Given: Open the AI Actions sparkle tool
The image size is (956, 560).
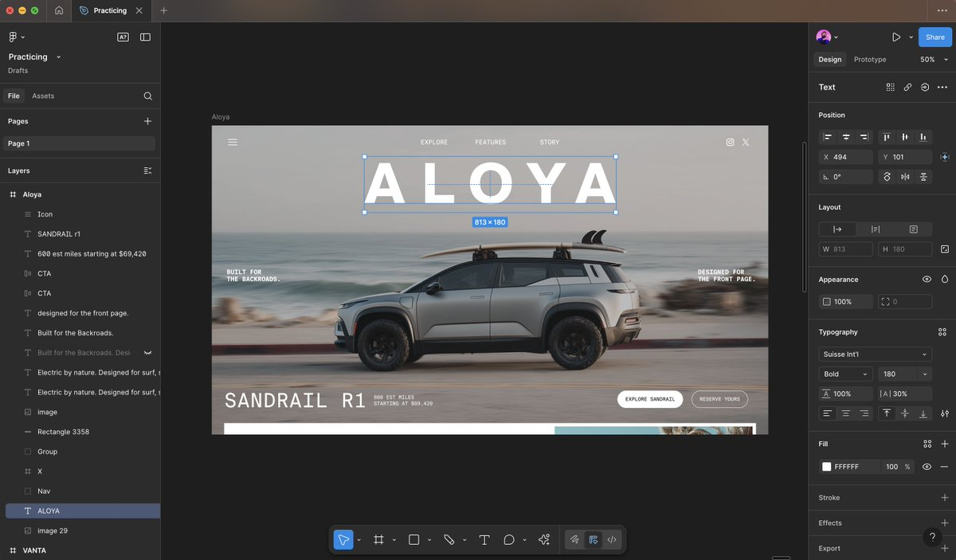Looking at the screenshot, I should (544, 540).
